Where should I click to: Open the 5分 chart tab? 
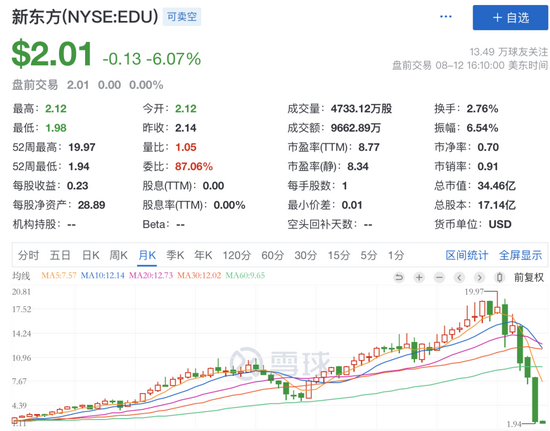pyautogui.click(x=369, y=255)
